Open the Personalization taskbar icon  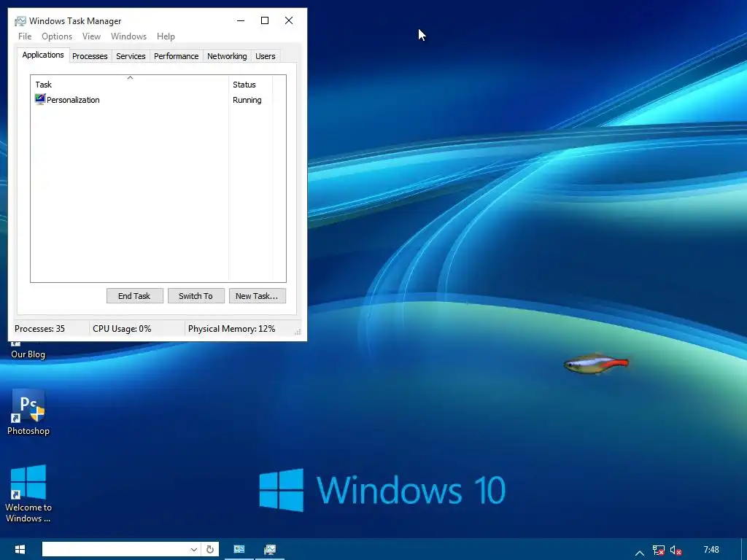pyautogui.click(x=239, y=550)
